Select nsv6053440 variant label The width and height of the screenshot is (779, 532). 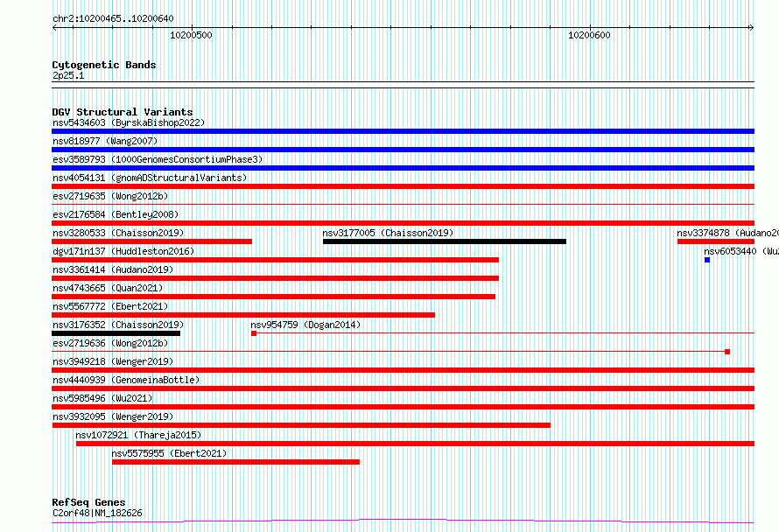(740, 251)
